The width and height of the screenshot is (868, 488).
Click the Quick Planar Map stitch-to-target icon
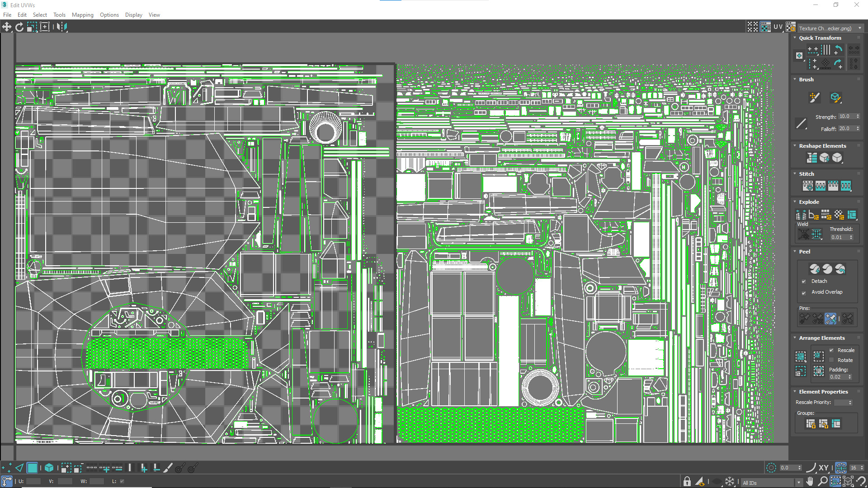(x=807, y=186)
